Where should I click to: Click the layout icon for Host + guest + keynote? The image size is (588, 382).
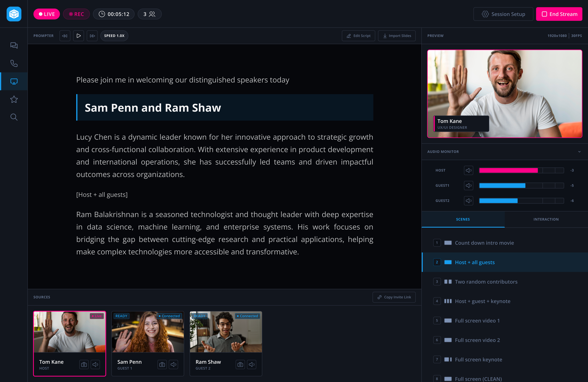448,301
